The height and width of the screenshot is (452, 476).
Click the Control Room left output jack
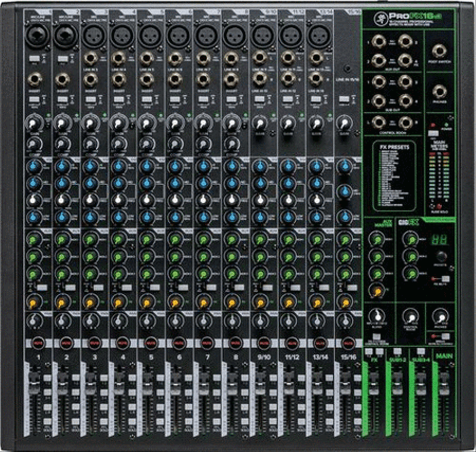click(x=379, y=122)
